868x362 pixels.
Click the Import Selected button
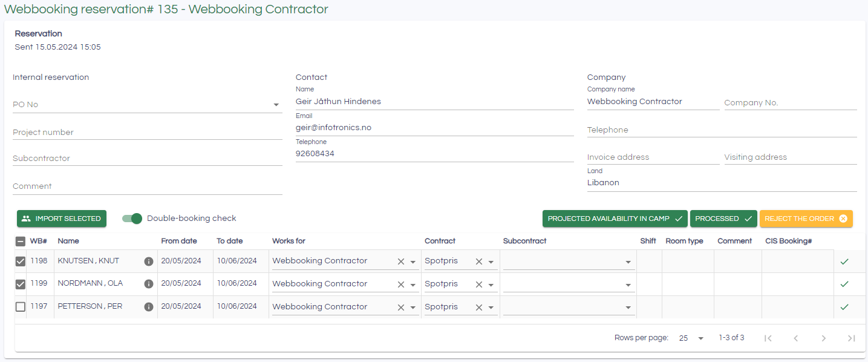(x=62, y=219)
